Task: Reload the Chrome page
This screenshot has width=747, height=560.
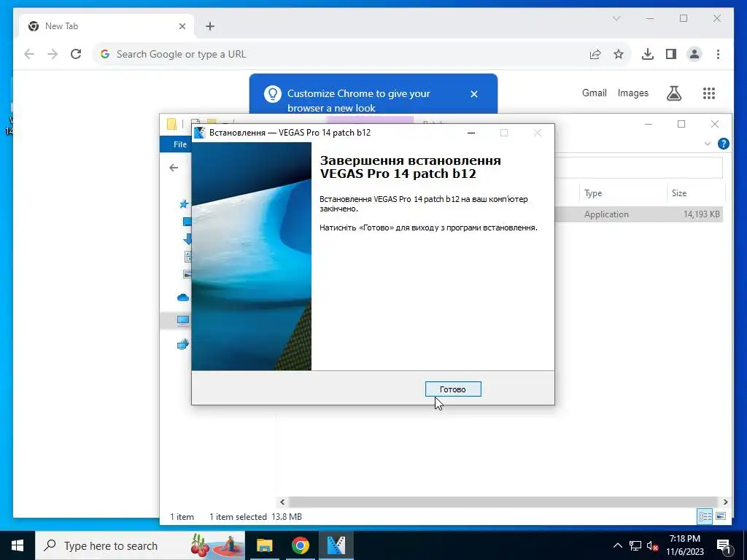Action: pos(76,54)
